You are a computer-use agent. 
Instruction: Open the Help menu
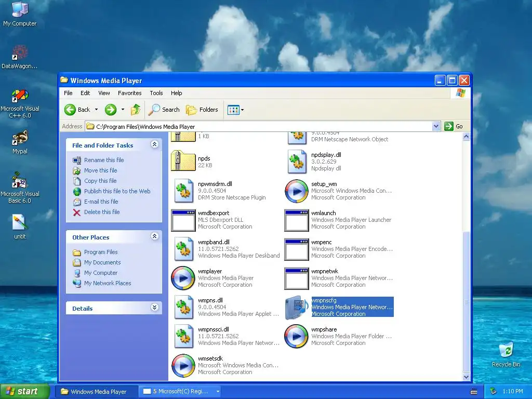point(177,93)
